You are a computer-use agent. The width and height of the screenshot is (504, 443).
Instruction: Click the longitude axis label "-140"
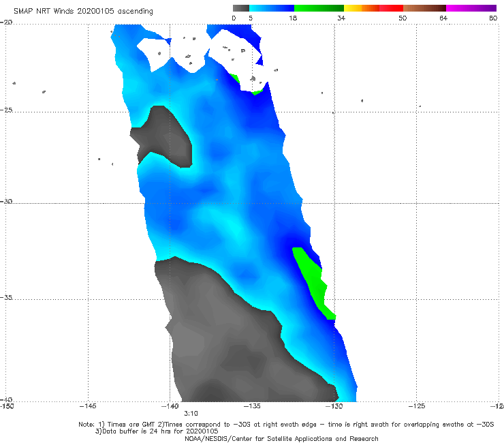[x=170, y=406]
